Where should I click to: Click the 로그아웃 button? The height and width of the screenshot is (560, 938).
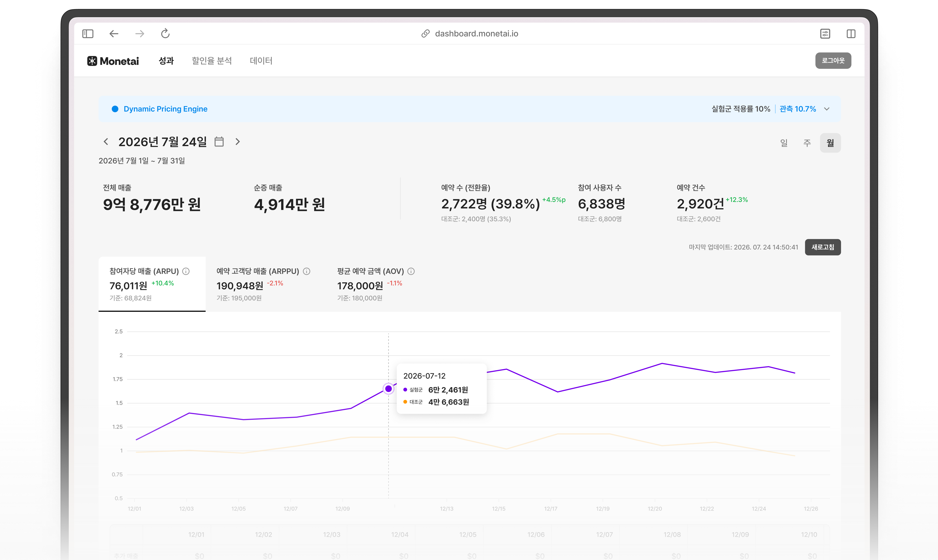(833, 61)
